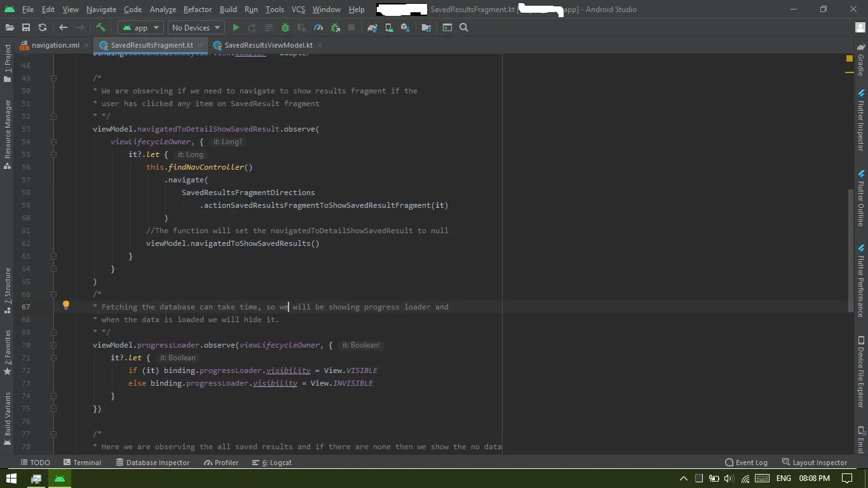Image resolution: width=868 pixels, height=488 pixels.
Task: Click the Debug app bug icon
Action: coord(285,27)
